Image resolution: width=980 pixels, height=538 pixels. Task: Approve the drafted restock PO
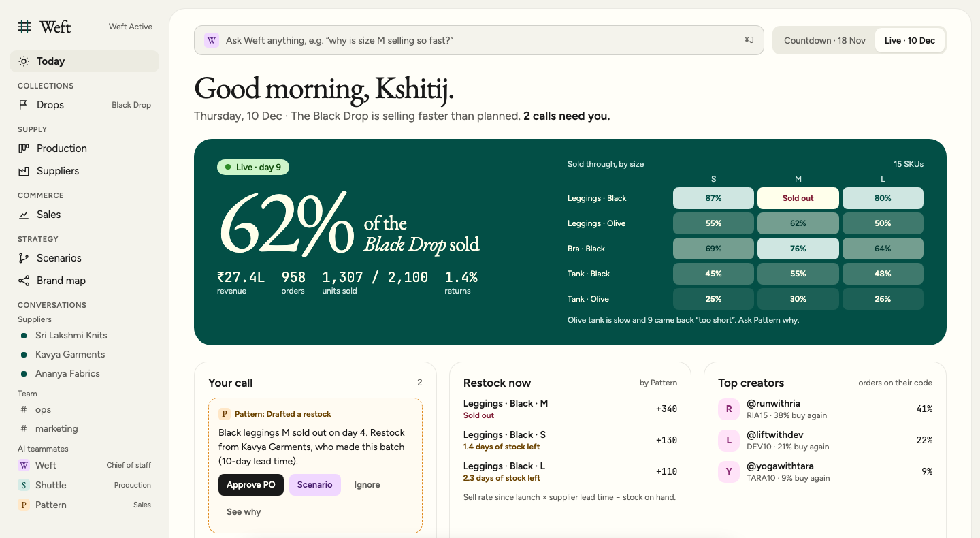coord(251,485)
